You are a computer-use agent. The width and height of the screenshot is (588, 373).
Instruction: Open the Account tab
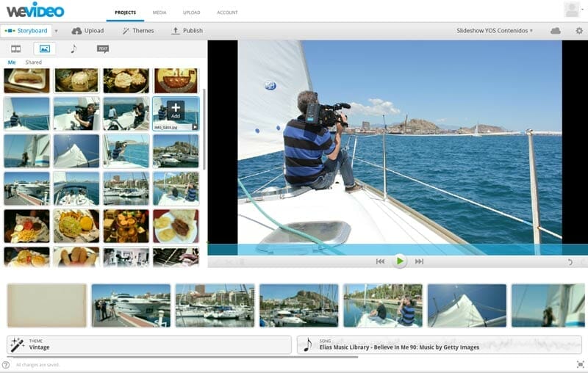[227, 13]
